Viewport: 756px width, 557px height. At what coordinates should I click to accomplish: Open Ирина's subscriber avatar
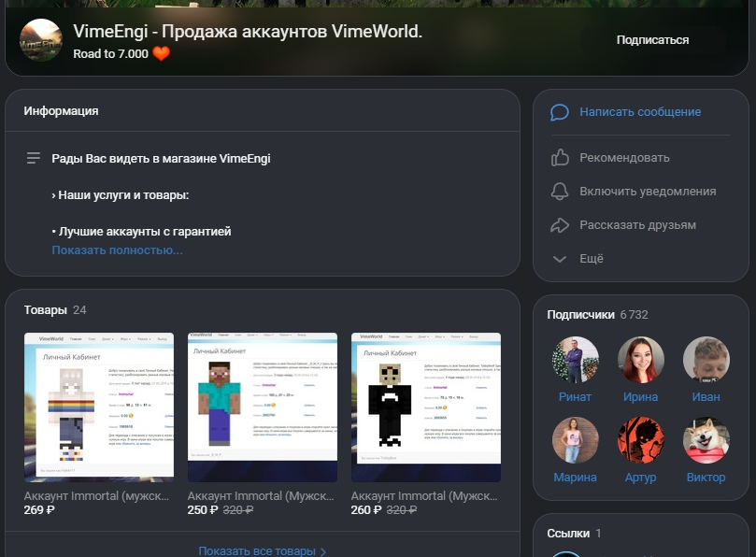pos(640,361)
